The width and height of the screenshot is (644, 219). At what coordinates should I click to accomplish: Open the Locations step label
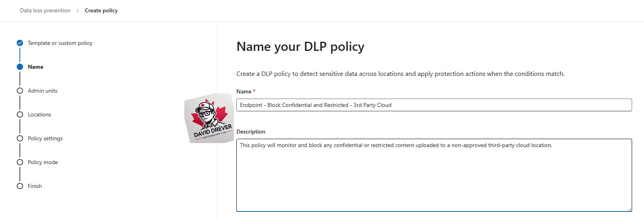tap(39, 114)
